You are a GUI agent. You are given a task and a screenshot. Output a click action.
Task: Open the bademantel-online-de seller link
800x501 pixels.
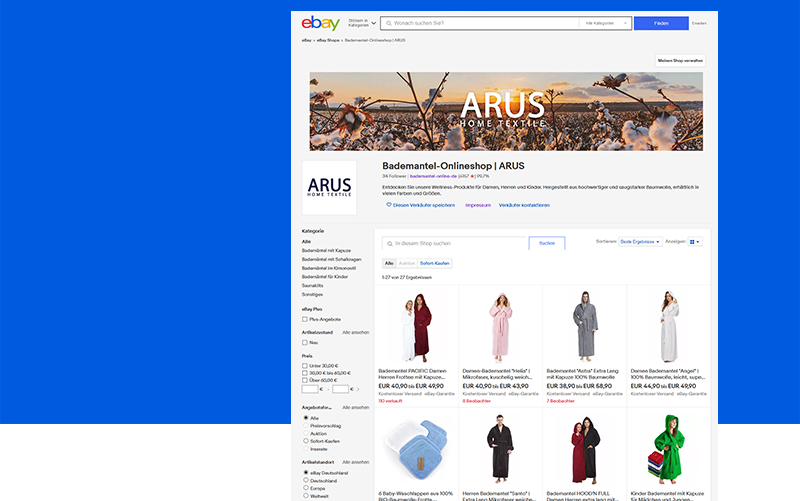[433, 176]
